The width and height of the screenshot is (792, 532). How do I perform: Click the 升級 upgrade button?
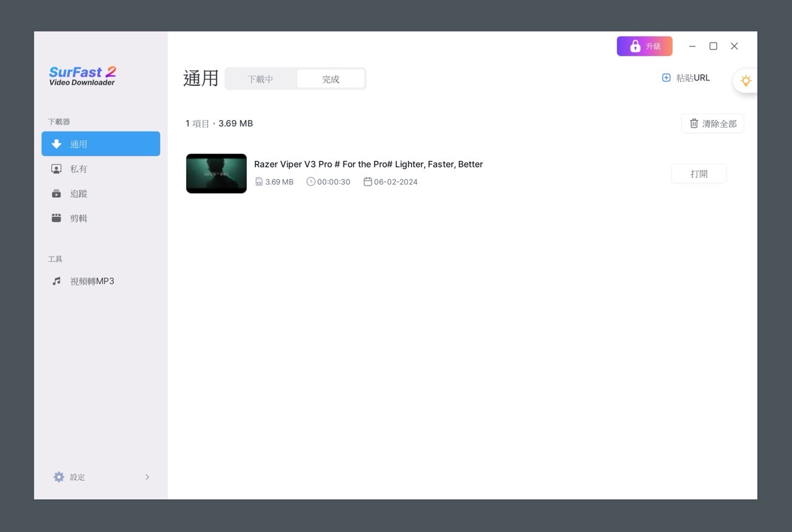pyautogui.click(x=645, y=46)
